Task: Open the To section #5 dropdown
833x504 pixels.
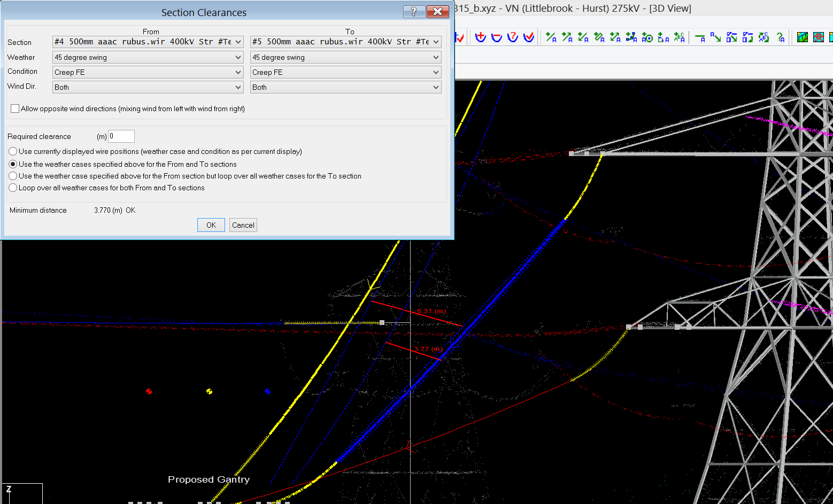Action: click(346, 42)
